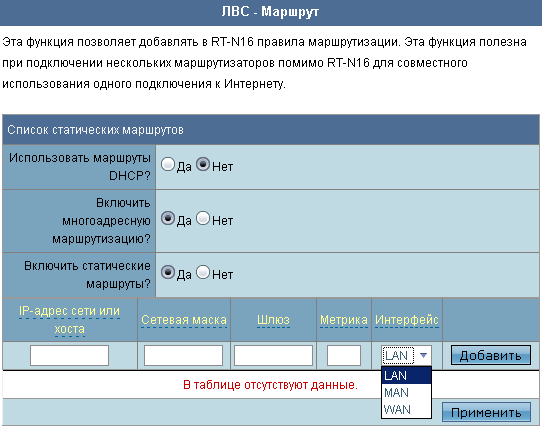
Task: Click the Включить статические маршруты? label
Action: coord(87,275)
